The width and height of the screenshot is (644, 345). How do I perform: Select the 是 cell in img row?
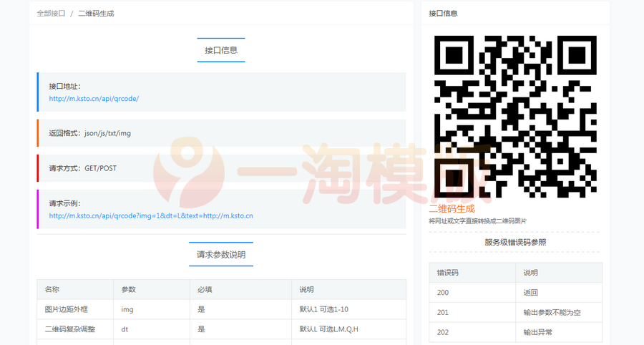240,309
